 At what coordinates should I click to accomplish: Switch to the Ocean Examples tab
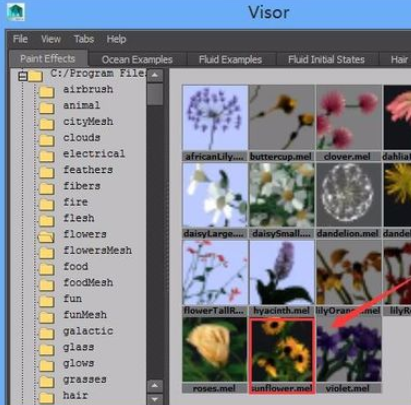pyautogui.click(x=137, y=60)
